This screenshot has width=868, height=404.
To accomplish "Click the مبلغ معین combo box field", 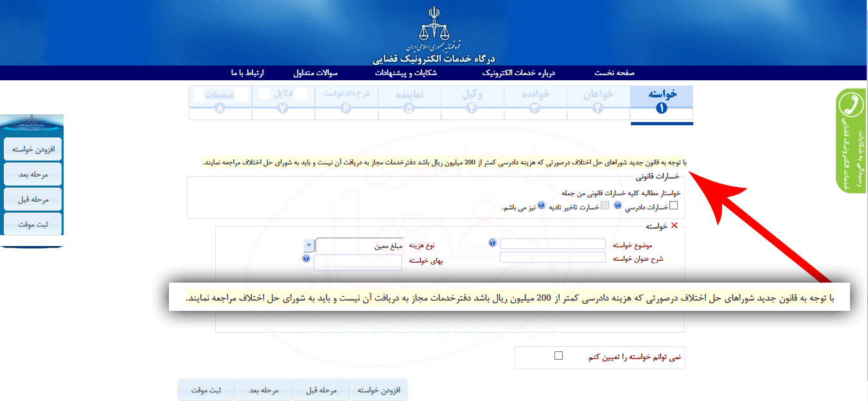I will point(360,245).
